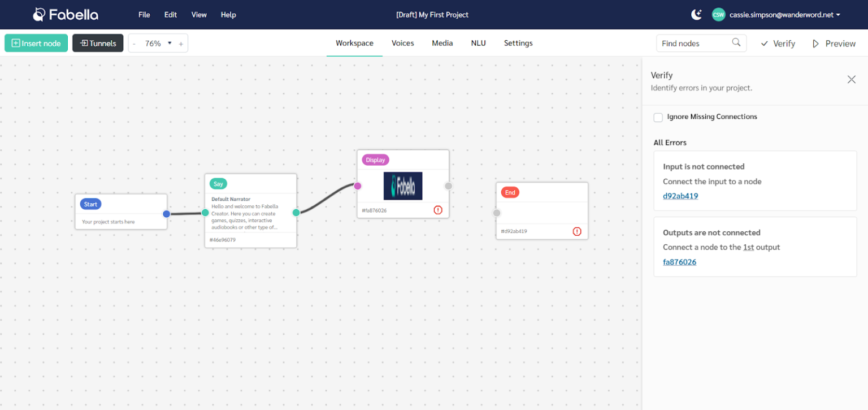Screen dimensions: 868x410
Task: Open the zoom percentage dropdown
Action: point(169,43)
